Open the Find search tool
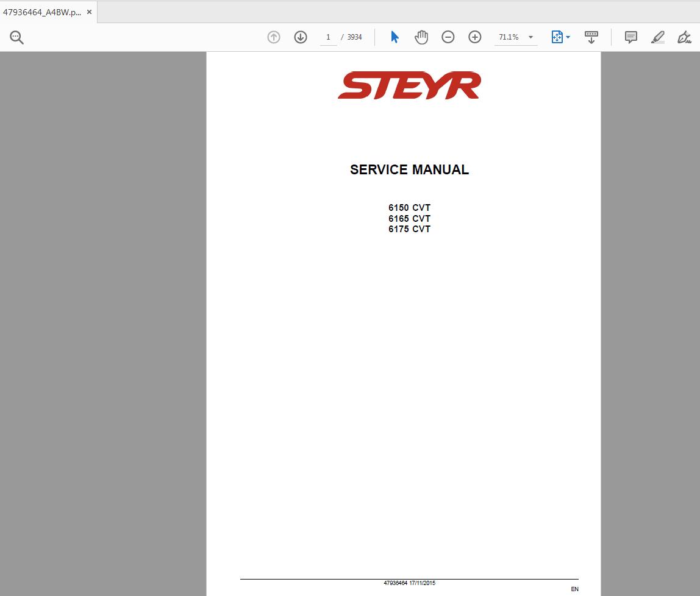Screen dimensions: 700x596 pyautogui.click(x=16, y=37)
